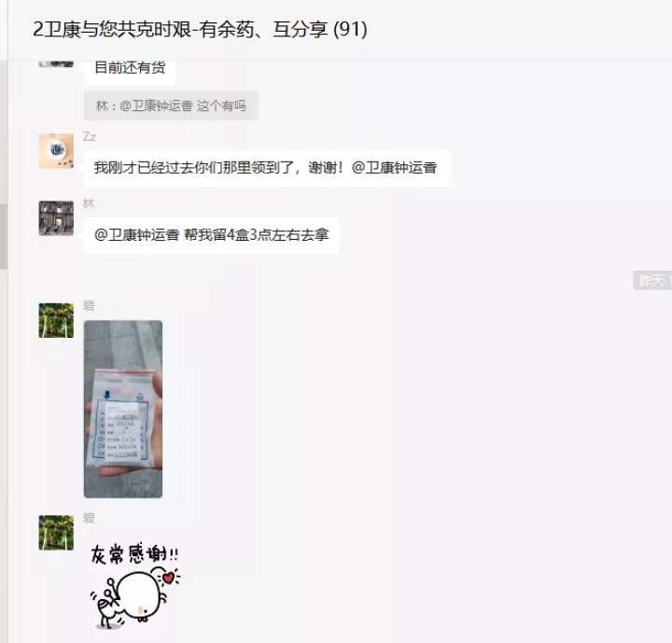Screen dimensions: 672x643
Task: Click Zz's message about receiving the medicine
Action: tap(267, 168)
